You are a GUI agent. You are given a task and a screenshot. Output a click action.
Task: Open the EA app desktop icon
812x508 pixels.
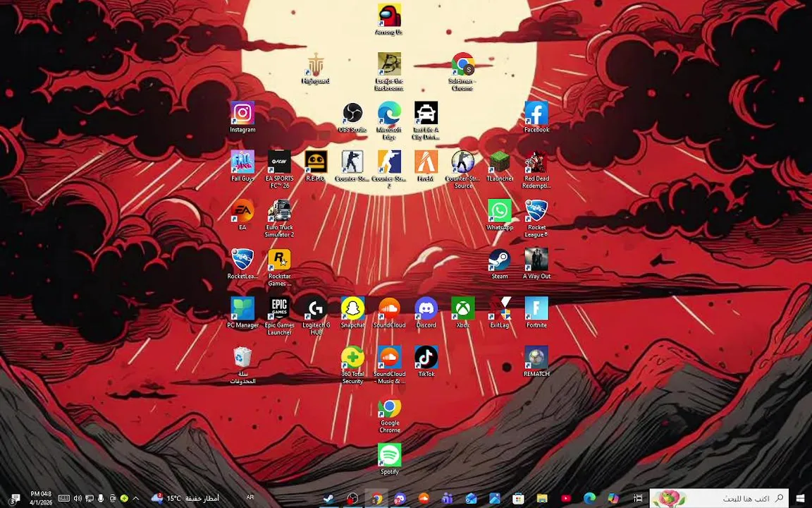point(242,214)
